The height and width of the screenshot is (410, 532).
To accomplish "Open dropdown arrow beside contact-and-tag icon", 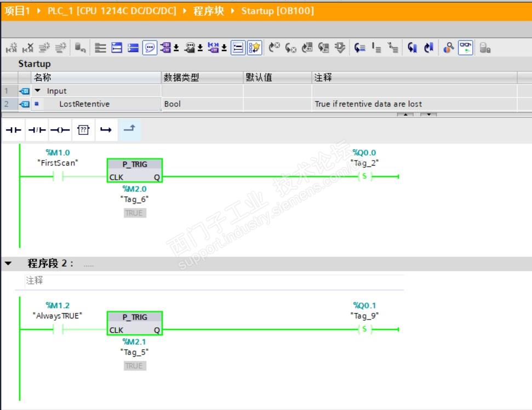I will [x=224, y=48].
